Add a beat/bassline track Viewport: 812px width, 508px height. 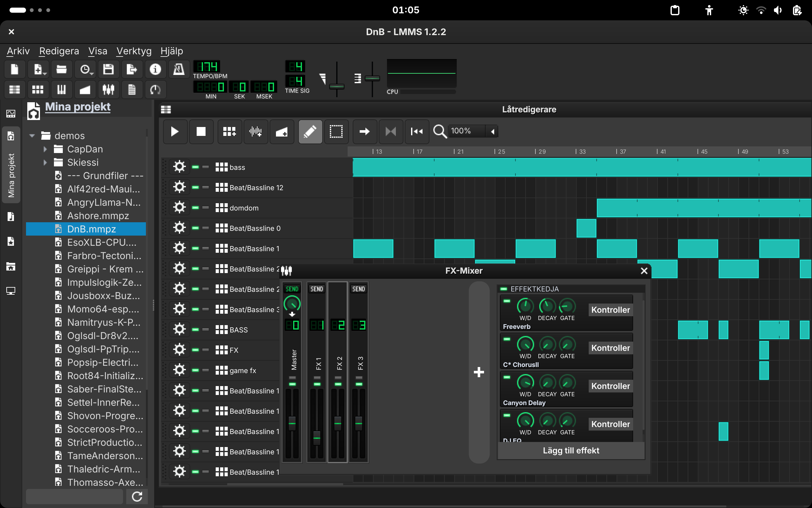[230, 131]
